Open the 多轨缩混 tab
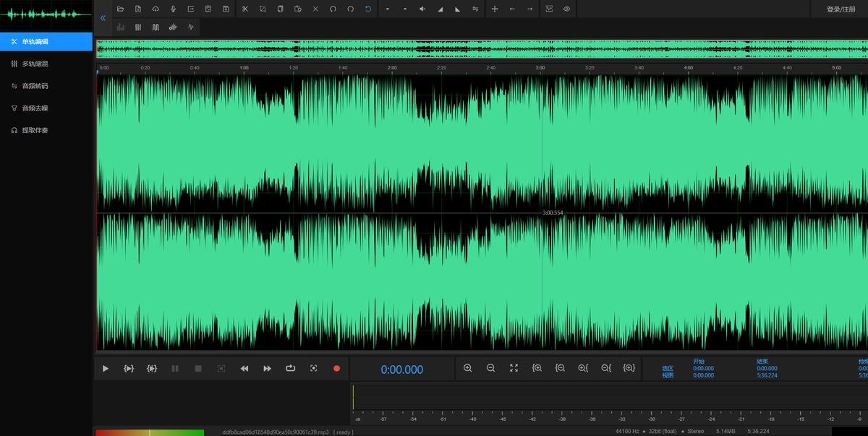The height and width of the screenshot is (436, 868). click(x=35, y=64)
